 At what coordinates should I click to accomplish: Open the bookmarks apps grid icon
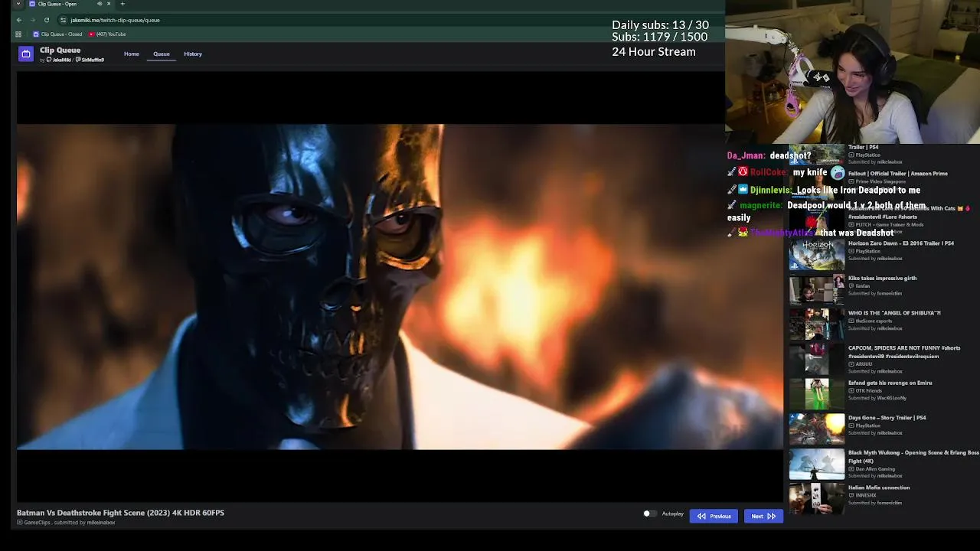pyautogui.click(x=19, y=34)
